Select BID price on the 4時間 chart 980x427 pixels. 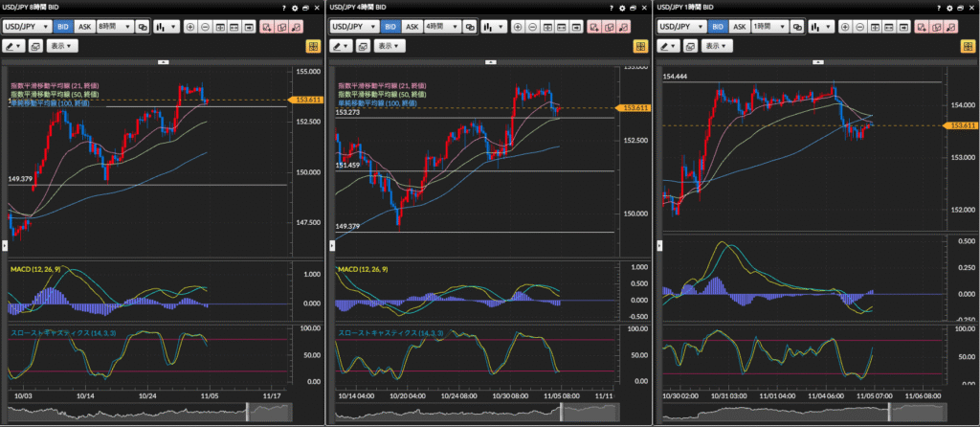389,27
